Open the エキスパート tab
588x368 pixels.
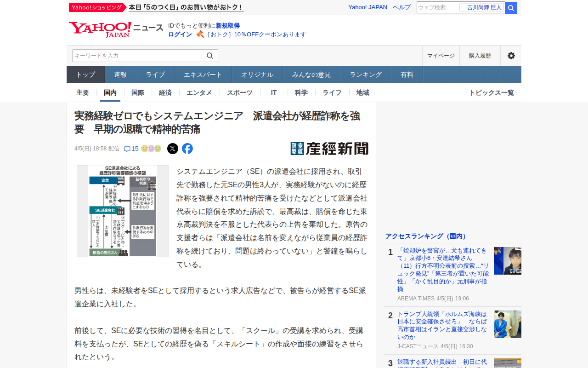(x=203, y=75)
